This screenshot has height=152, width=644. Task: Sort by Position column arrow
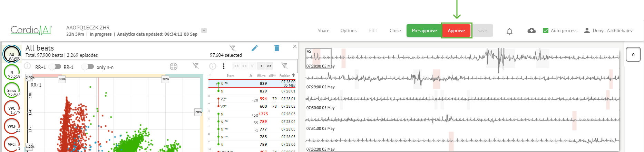point(293,75)
